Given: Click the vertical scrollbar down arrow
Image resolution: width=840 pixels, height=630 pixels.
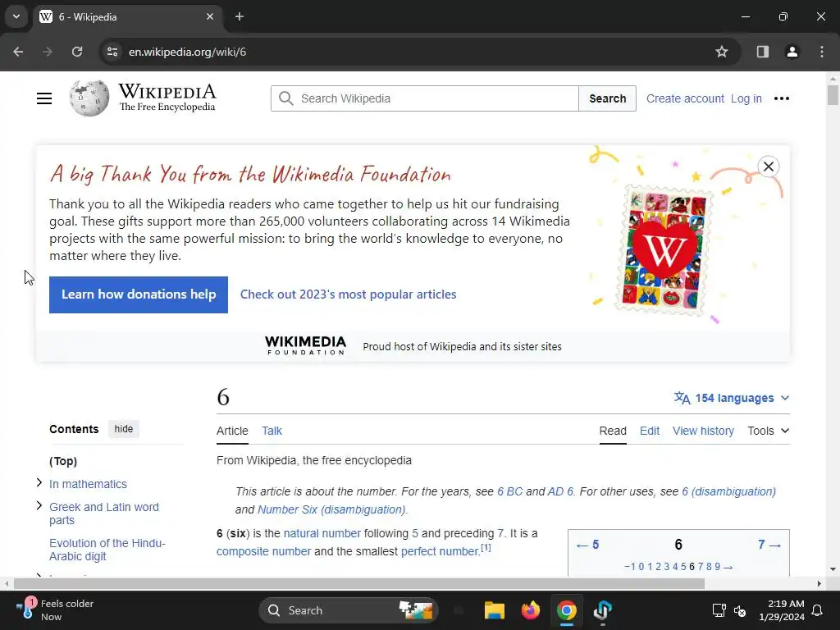Looking at the screenshot, I should tap(833, 569).
